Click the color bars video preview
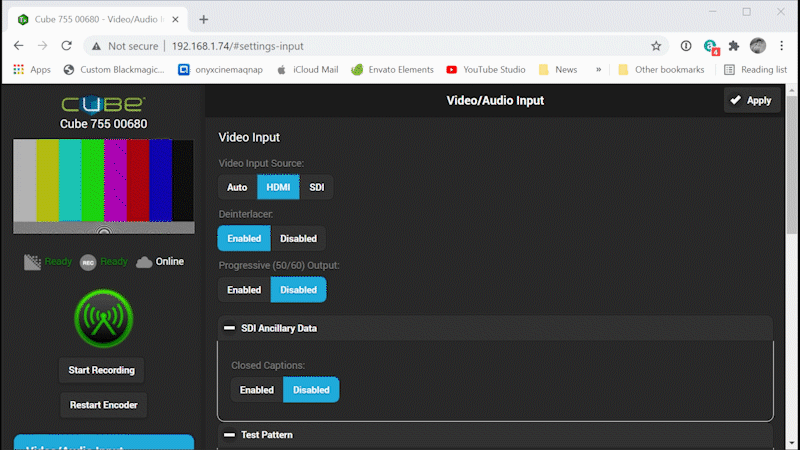Viewport: 800px width, 450px height. pos(103,180)
